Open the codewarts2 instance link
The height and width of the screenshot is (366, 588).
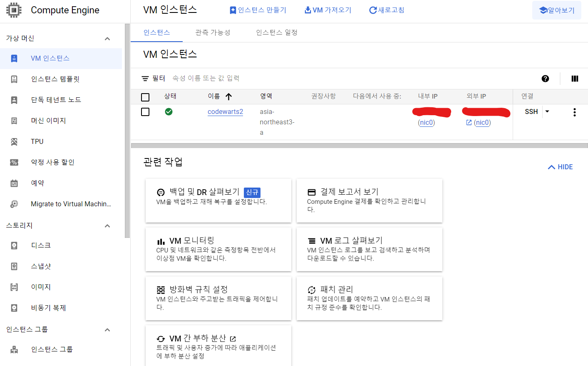click(225, 111)
